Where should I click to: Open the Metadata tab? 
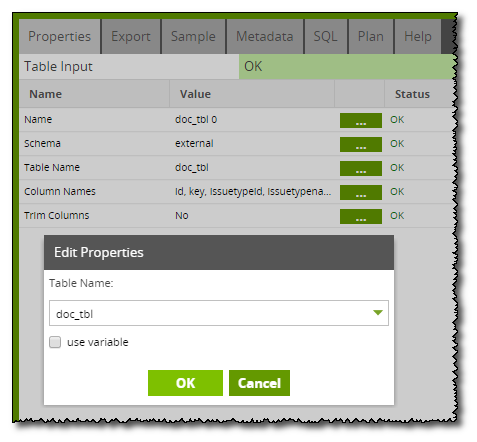(x=265, y=36)
